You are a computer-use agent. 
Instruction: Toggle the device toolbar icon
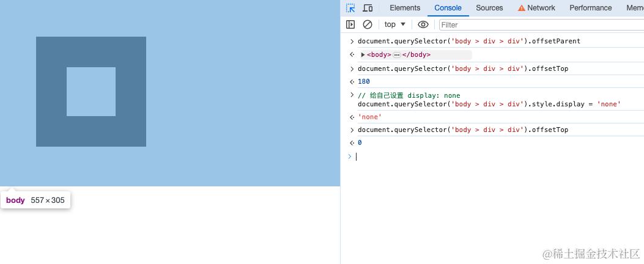[368, 8]
